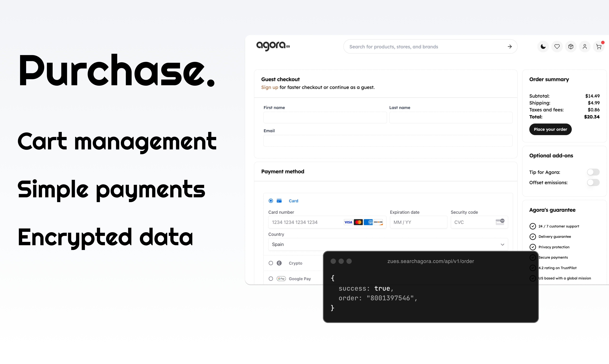This screenshot has width=609, height=364.
Task: Click the Taxes and fees $0.86 value
Action: click(594, 110)
